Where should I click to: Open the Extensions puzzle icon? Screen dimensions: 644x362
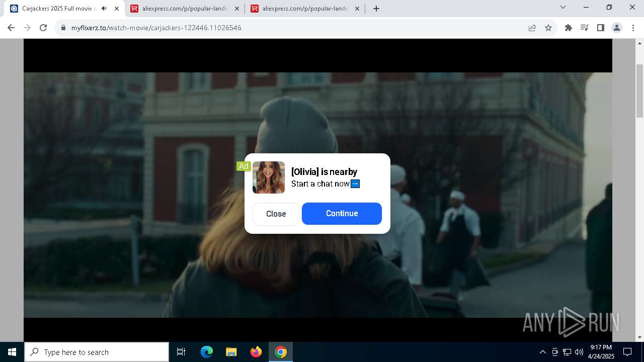569,28
